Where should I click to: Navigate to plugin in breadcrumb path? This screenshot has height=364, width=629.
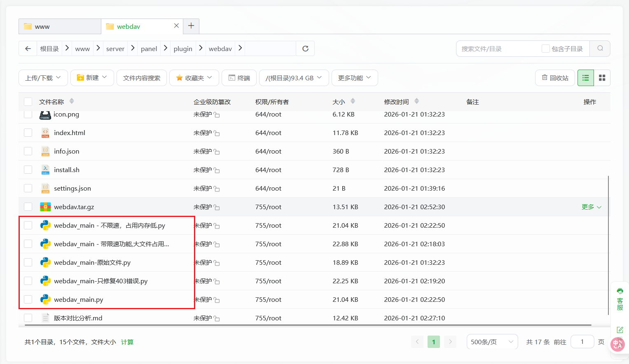click(x=183, y=49)
